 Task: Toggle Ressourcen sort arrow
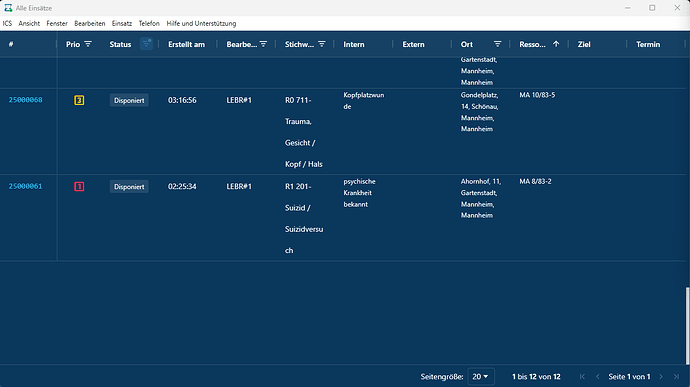(x=556, y=44)
